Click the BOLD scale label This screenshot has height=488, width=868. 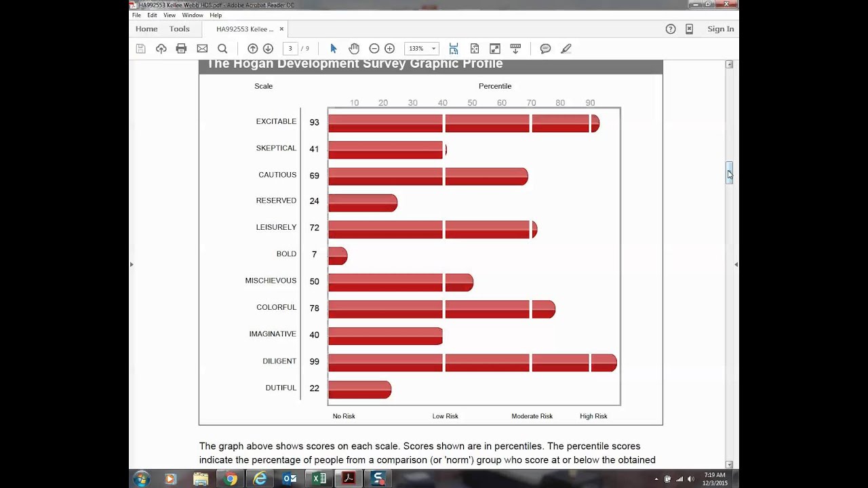[x=286, y=254]
